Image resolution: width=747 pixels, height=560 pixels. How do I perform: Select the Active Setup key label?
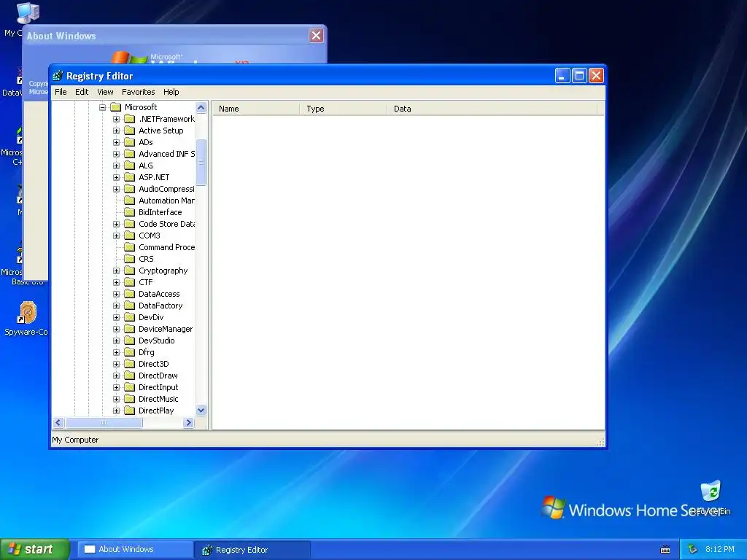(161, 131)
